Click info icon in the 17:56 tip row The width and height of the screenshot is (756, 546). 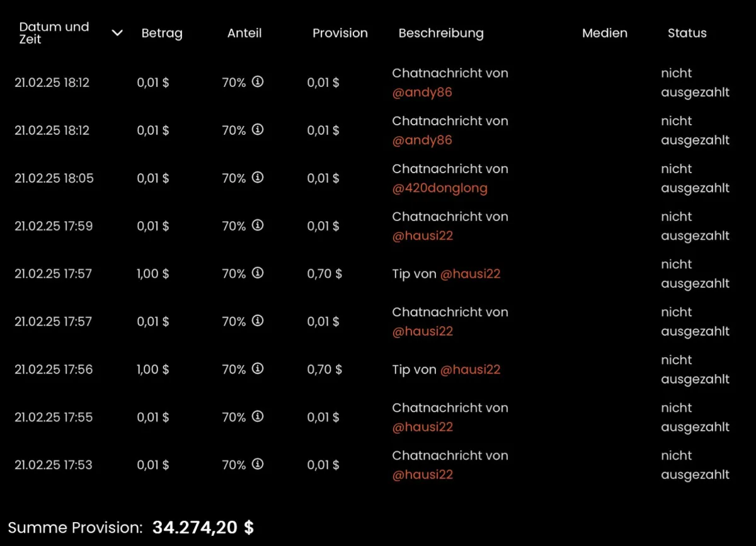click(x=257, y=368)
